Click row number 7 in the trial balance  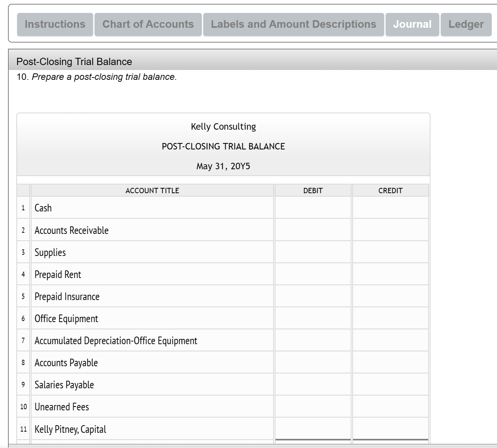pos(23,340)
